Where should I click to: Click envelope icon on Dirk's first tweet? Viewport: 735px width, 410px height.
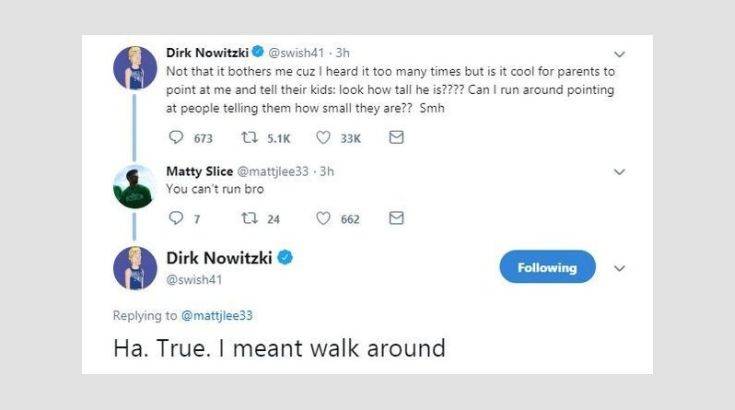(x=396, y=137)
